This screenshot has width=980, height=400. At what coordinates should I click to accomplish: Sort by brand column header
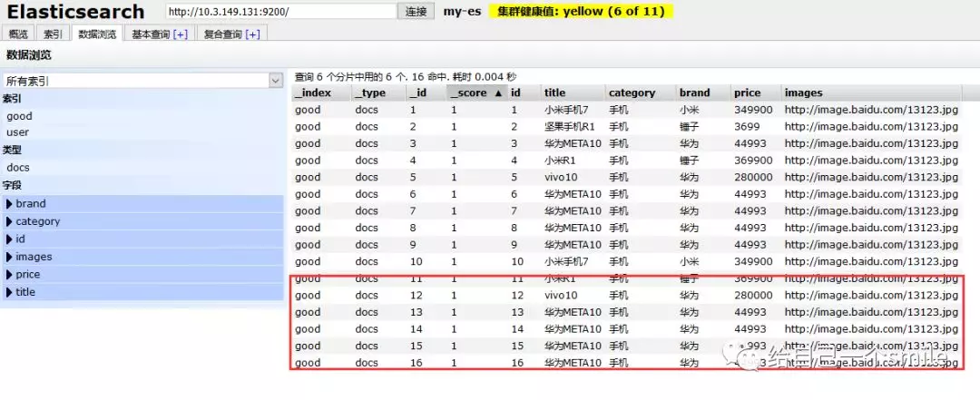coord(704,93)
